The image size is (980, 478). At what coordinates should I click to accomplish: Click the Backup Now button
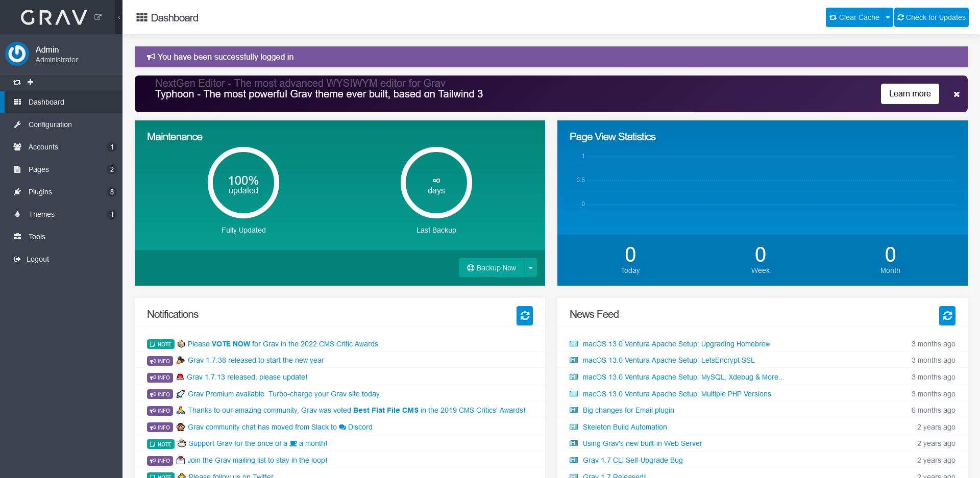click(492, 268)
